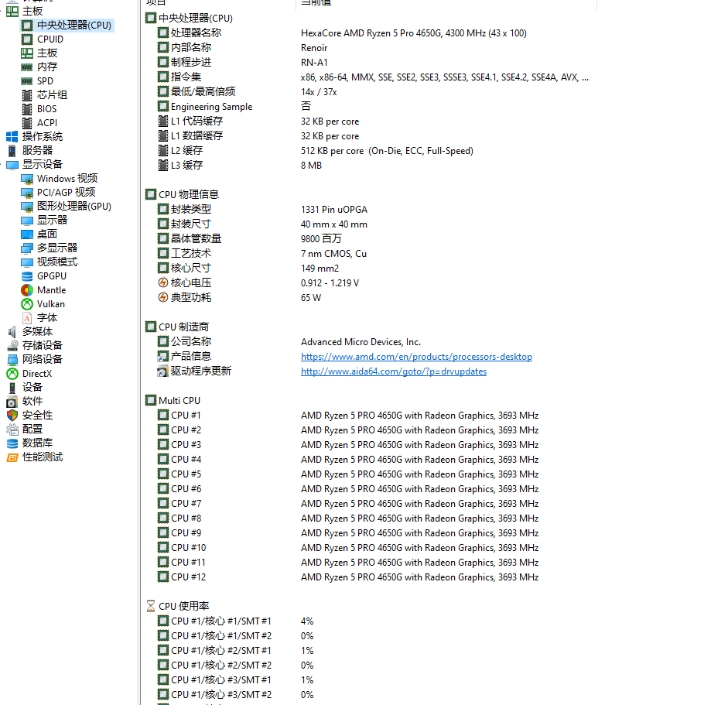Open the DirectX section icon
728x705 pixels.
click(12, 374)
